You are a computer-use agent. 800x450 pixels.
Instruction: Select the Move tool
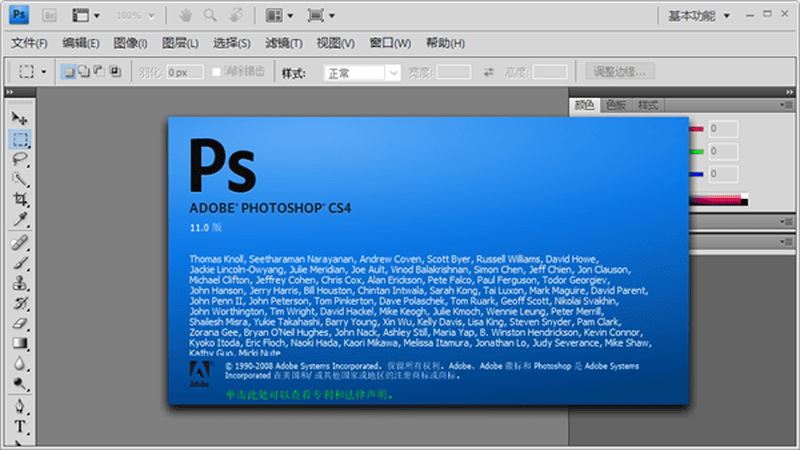(x=20, y=118)
